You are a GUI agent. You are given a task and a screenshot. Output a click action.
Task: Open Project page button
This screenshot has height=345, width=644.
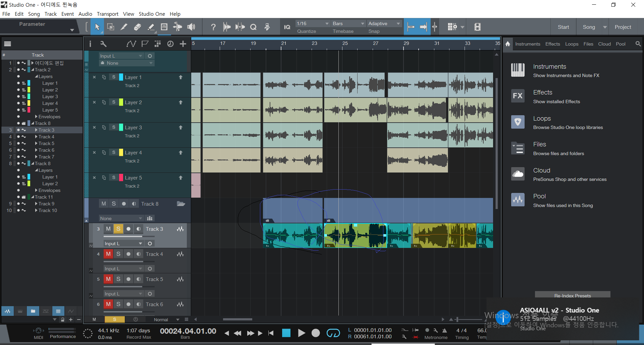tap(623, 27)
